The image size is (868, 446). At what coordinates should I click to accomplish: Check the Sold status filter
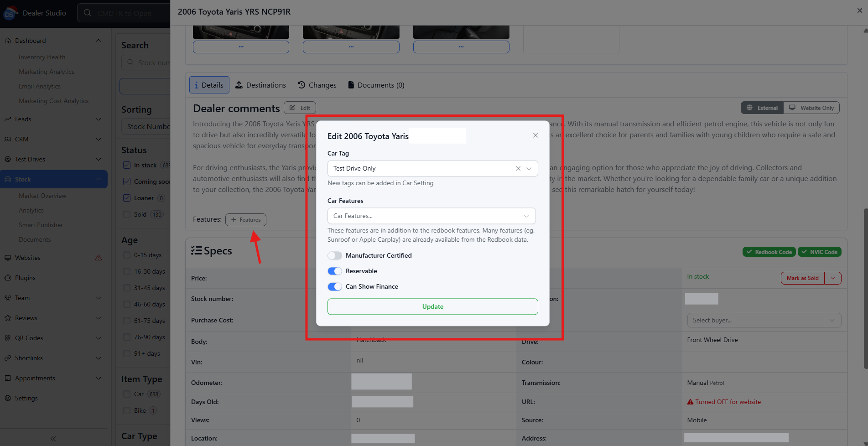(127, 214)
